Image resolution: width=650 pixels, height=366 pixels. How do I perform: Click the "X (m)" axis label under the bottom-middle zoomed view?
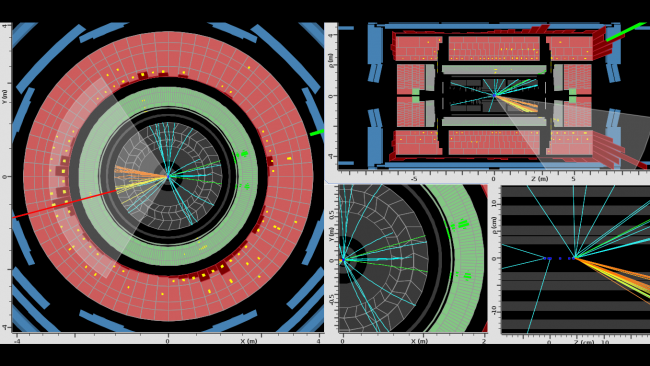pyautogui.click(x=420, y=341)
